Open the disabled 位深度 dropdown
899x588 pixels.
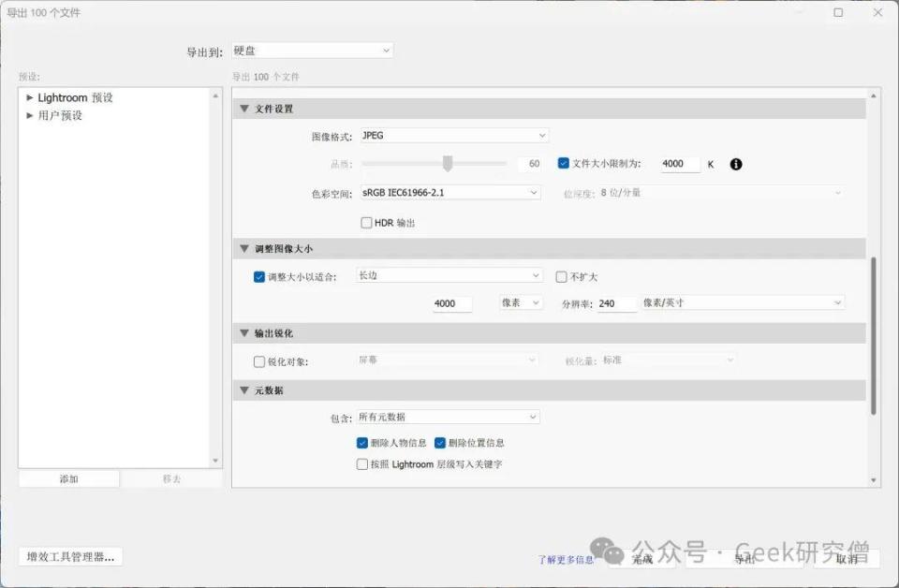(721, 193)
